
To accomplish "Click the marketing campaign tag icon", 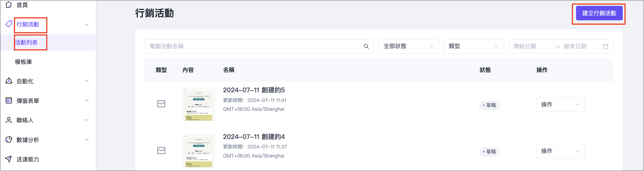I will pyautogui.click(x=9, y=24).
